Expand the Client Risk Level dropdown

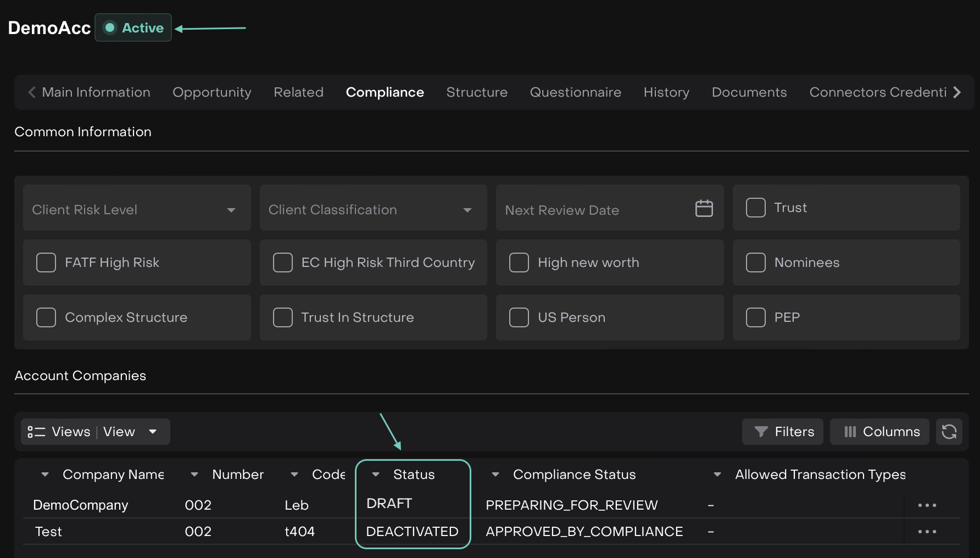[x=231, y=210]
